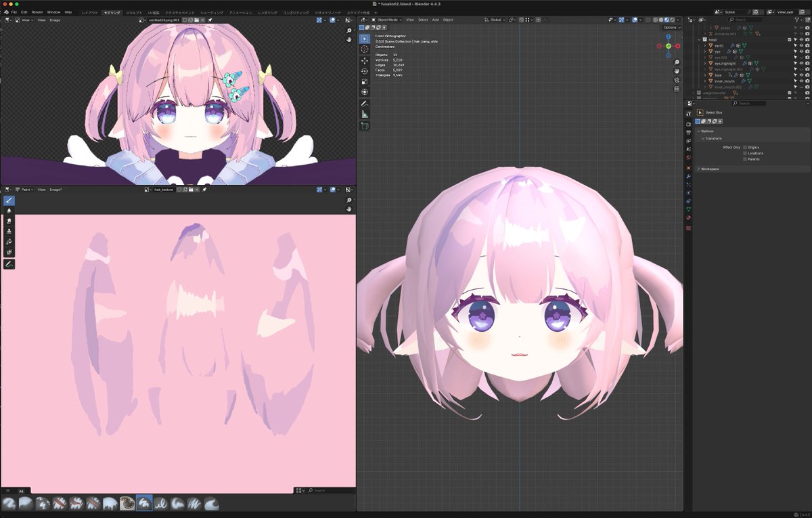
Task: Toggle visibility eye for face object
Action: click(801, 75)
